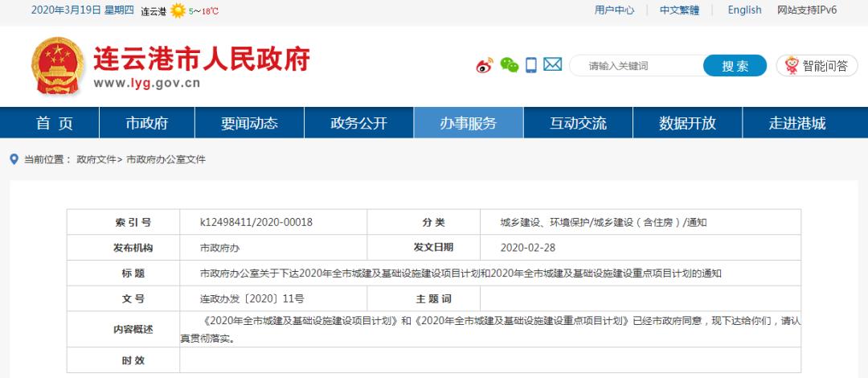Open the 首页 navigation tab

click(54, 123)
